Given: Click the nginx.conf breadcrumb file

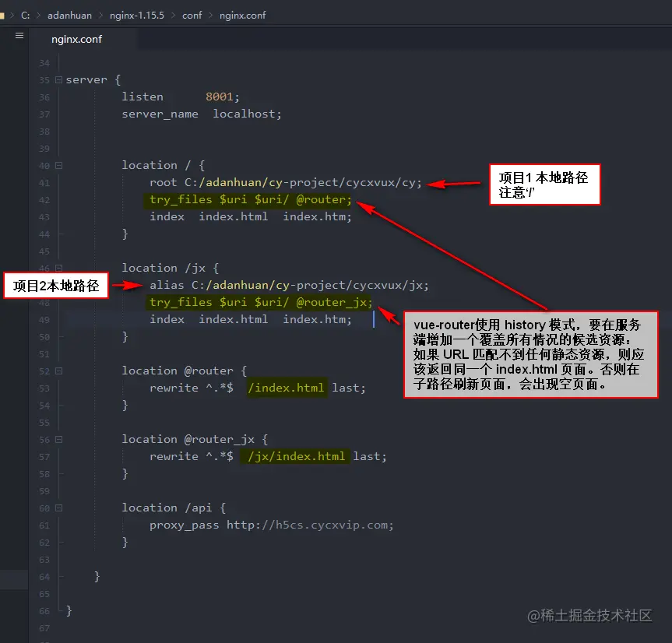Looking at the screenshot, I should click(x=243, y=16).
